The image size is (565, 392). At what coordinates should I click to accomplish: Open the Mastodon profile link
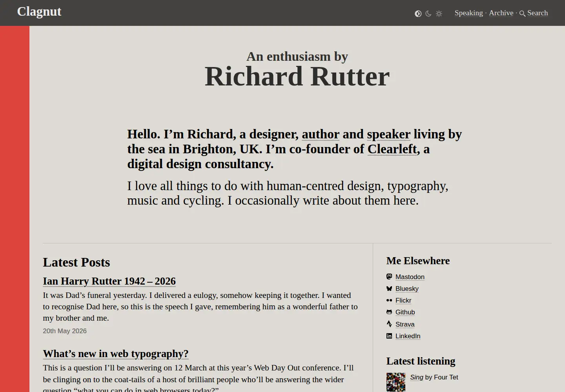point(410,277)
